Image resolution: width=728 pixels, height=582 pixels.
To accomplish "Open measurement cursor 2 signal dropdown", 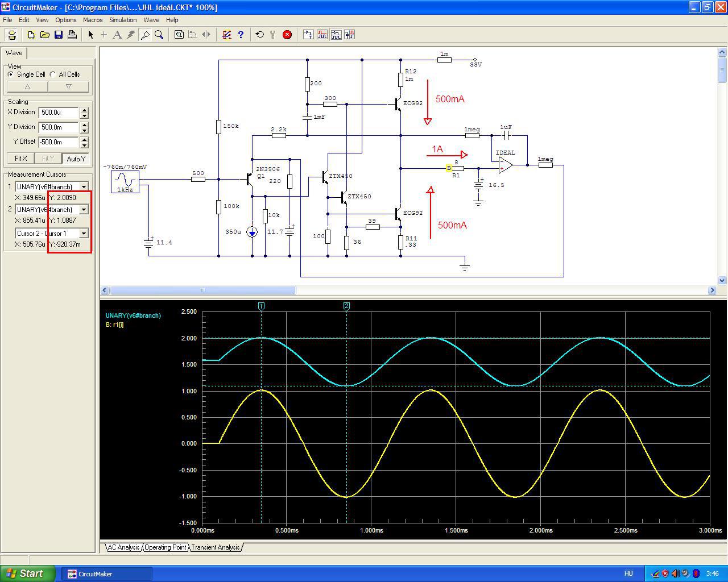I will (84, 210).
